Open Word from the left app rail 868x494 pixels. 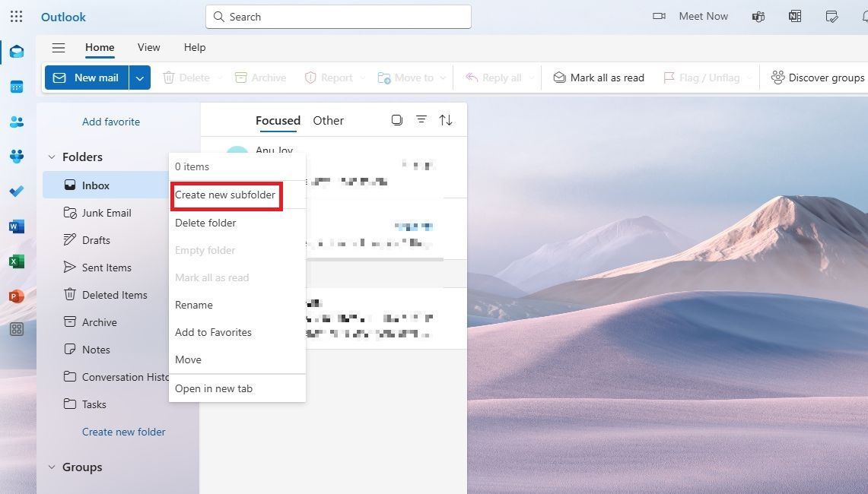pyautogui.click(x=17, y=226)
